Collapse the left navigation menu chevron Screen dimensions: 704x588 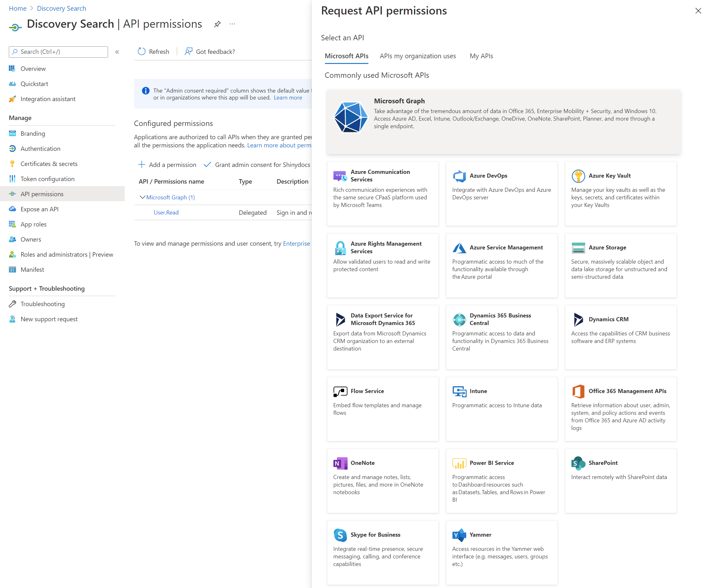tap(117, 52)
